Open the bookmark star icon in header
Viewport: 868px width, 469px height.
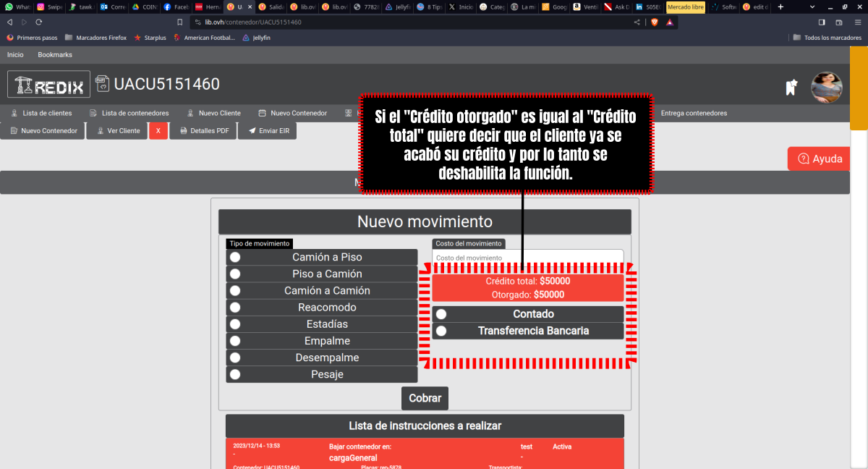pyautogui.click(x=791, y=87)
